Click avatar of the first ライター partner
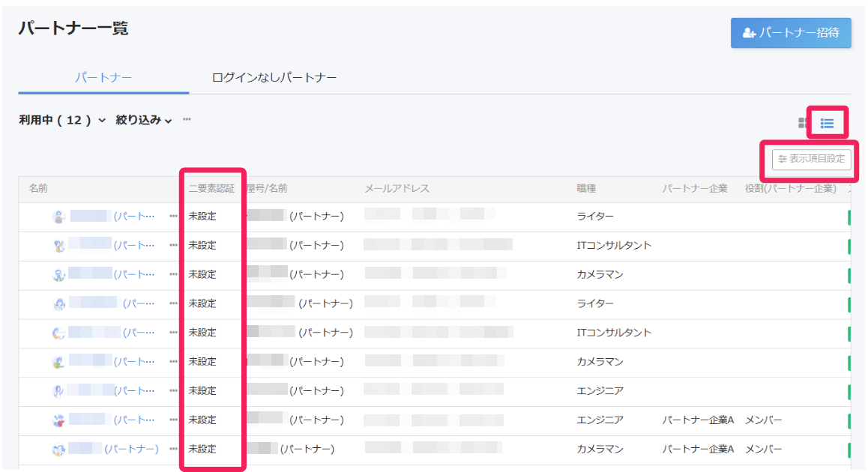Image resolution: width=868 pixels, height=472 pixels. click(58, 217)
